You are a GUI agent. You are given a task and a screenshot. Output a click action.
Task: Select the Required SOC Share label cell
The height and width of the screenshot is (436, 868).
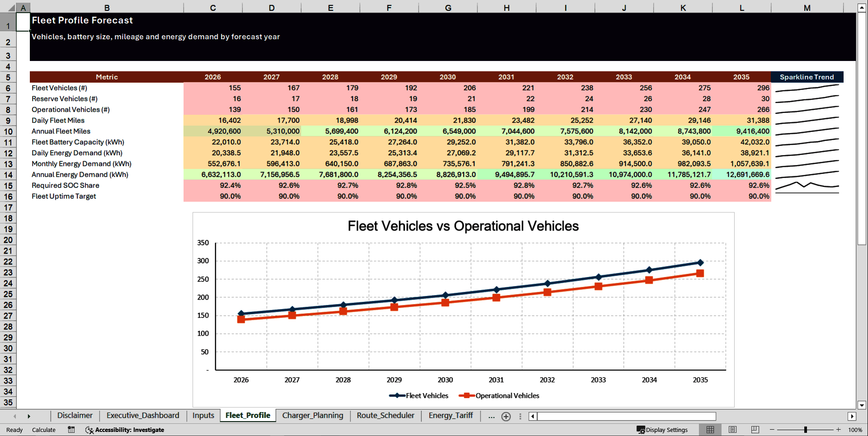coord(107,186)
